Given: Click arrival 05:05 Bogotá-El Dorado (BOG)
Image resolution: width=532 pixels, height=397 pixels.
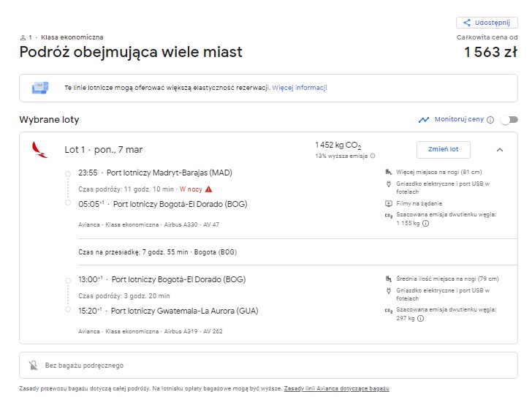Looking at the screenshot, I should coord(162,204).
